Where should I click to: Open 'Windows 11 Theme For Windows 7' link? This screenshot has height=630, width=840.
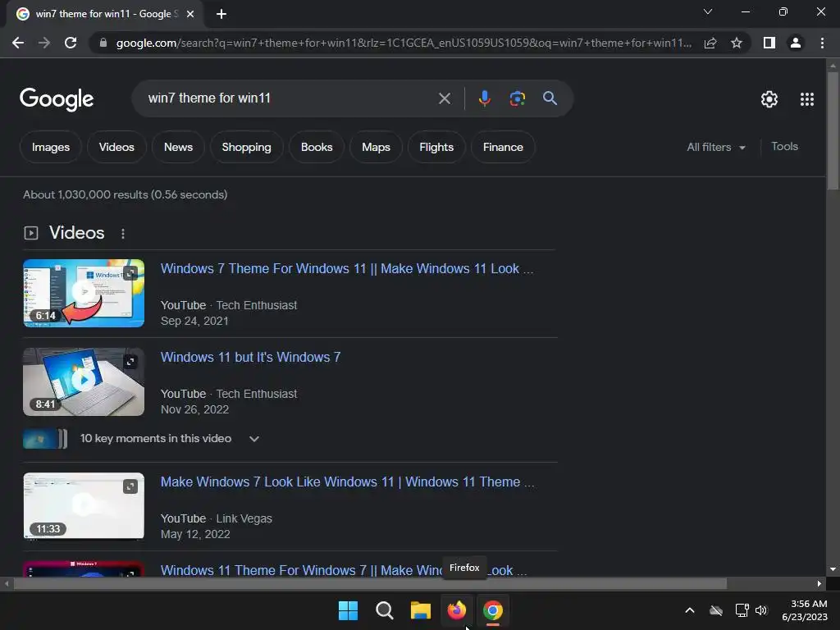pyautogui.click(x=344, y=570)
